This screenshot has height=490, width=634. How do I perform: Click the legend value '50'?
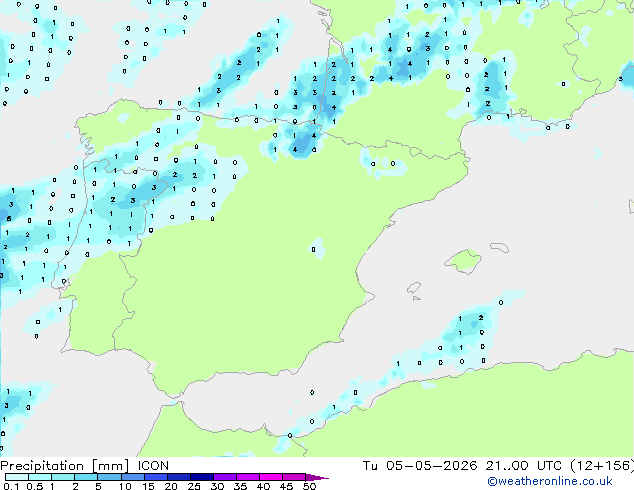tap(309, 486)
